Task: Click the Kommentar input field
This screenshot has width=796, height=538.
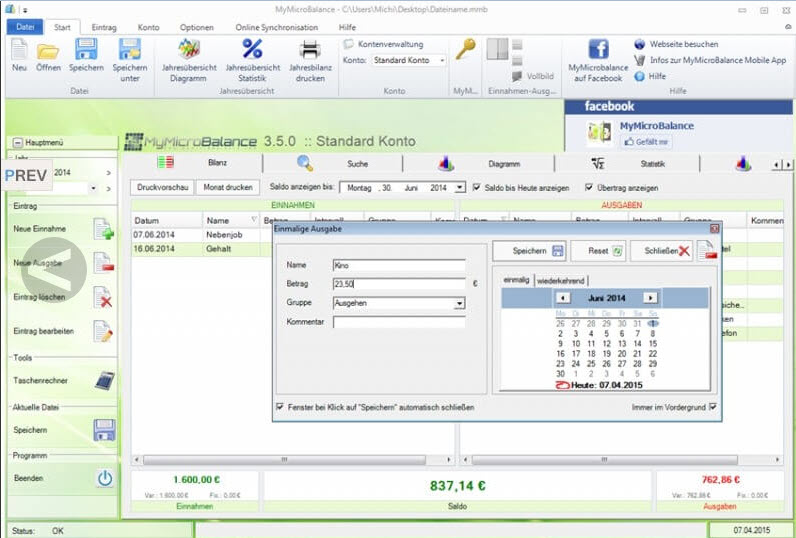Action: pyautogui.click(x=399, y=322)
